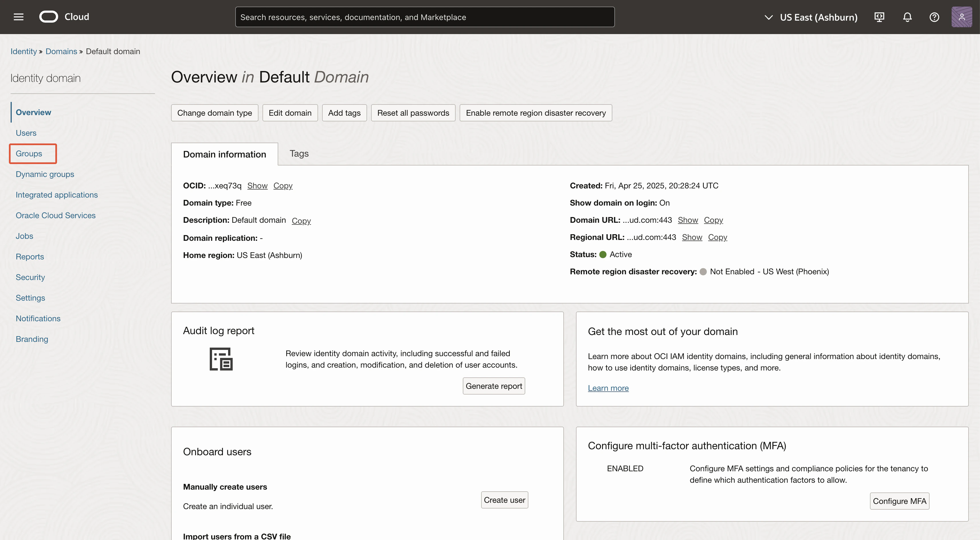Click Reset all passwords button

(413, 113)
